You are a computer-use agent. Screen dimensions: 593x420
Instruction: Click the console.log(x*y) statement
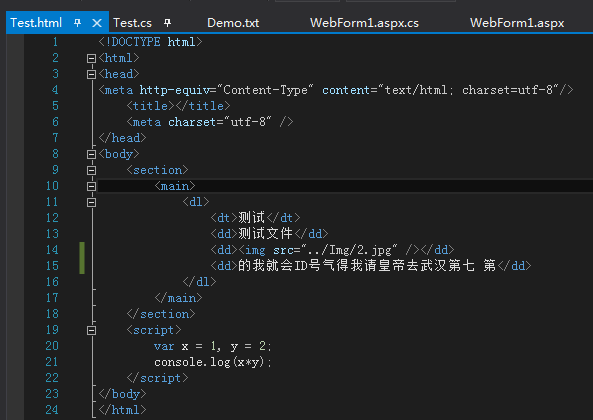pyautogui.click(x=213, y=362)
